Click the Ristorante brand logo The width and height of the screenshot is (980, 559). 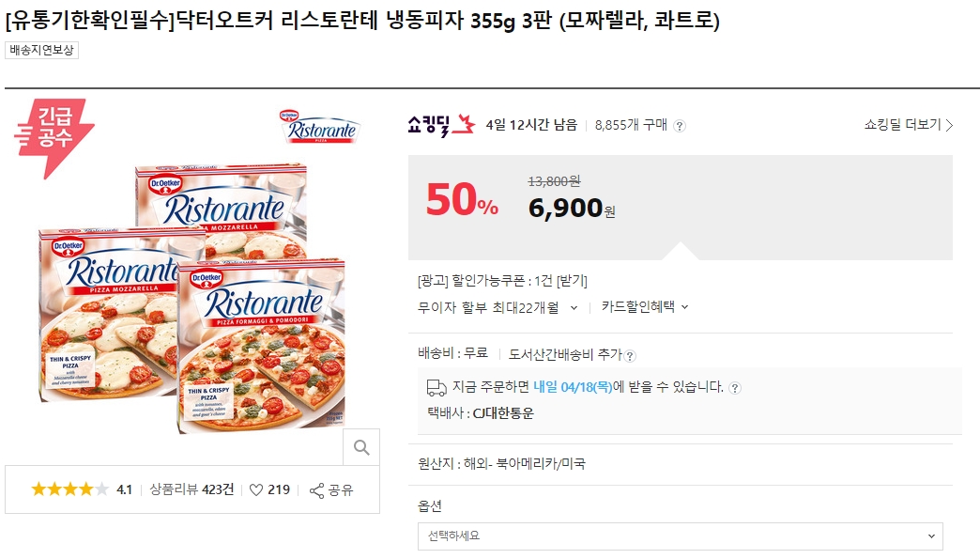click(319, 127)
